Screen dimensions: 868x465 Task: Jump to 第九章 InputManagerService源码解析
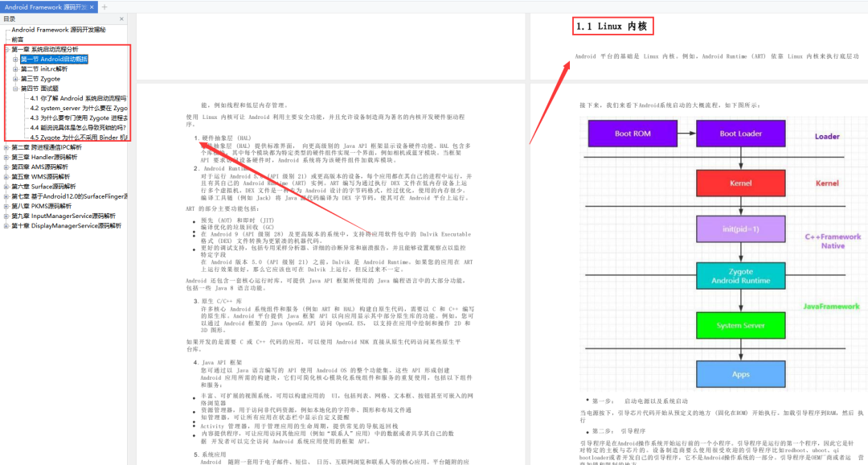point(63,216)
